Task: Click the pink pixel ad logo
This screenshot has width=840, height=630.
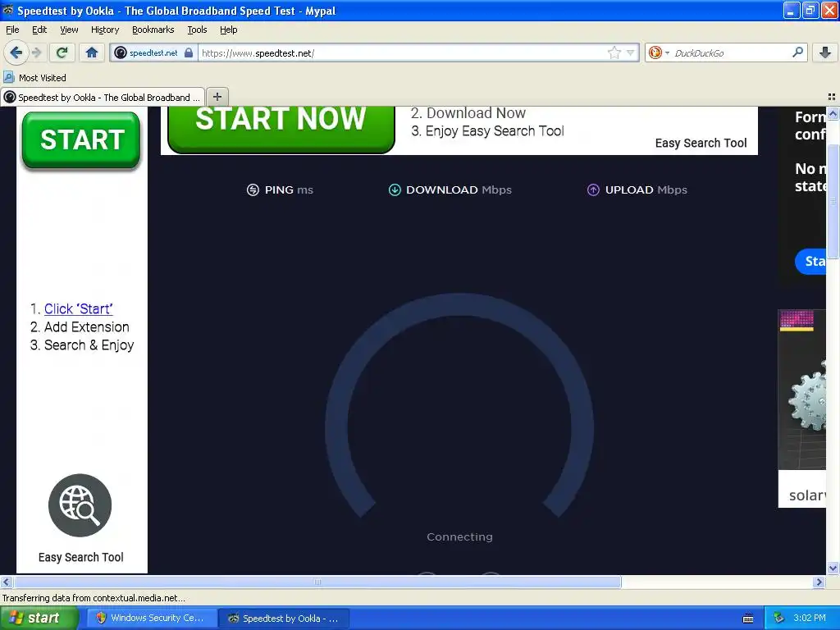Action: (797, 321)
